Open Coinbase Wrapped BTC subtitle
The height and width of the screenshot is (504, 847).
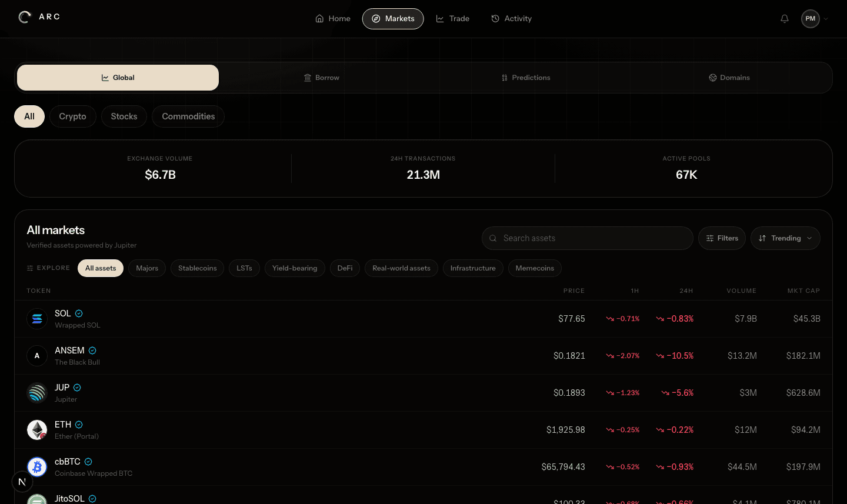coord(94,473)
